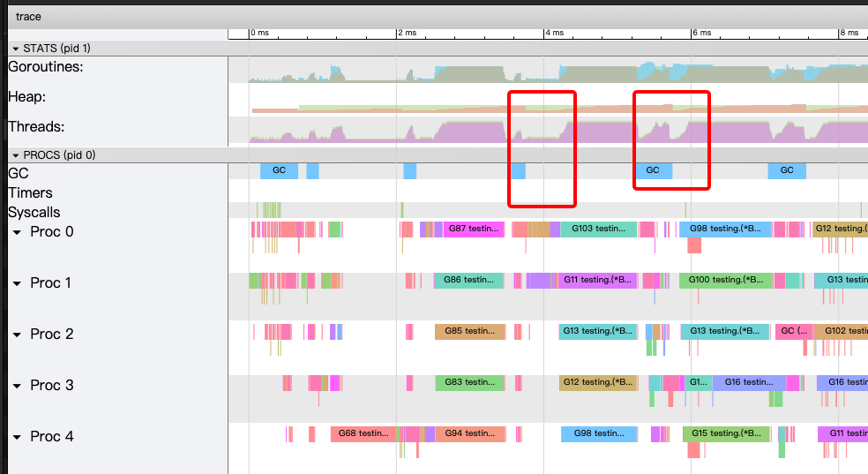Select the Threads counter track
The height and width of the screenshot is (474, 868).
[548, 130]
